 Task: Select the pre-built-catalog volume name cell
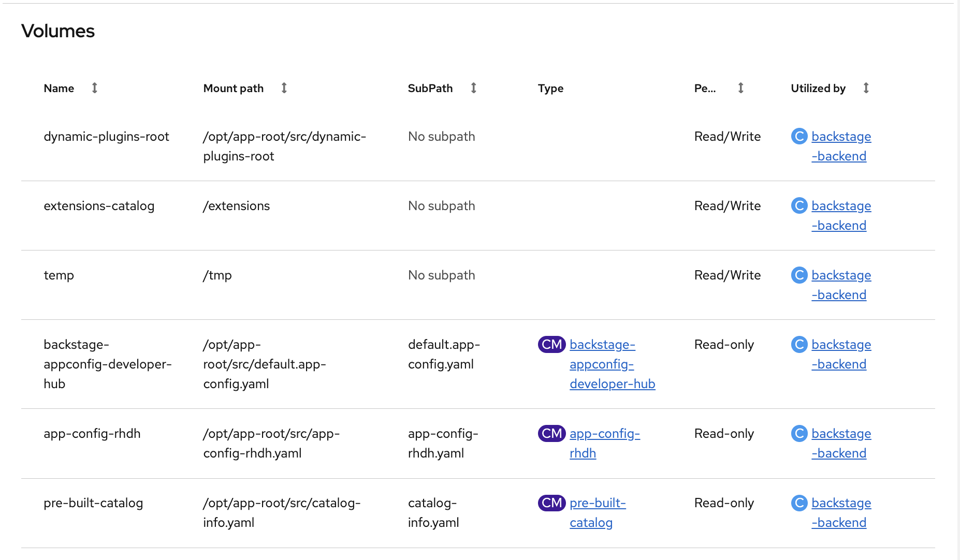click(x=93, y=503)
